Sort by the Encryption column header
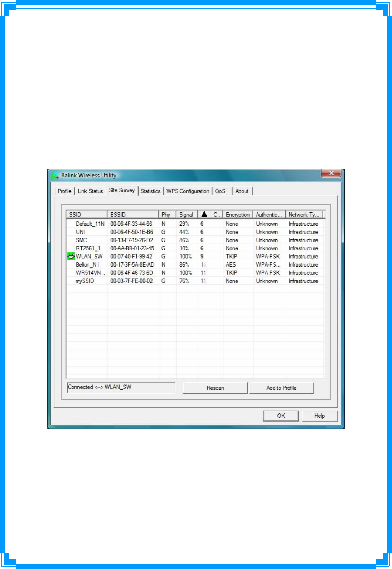 [x=238, y=215]
